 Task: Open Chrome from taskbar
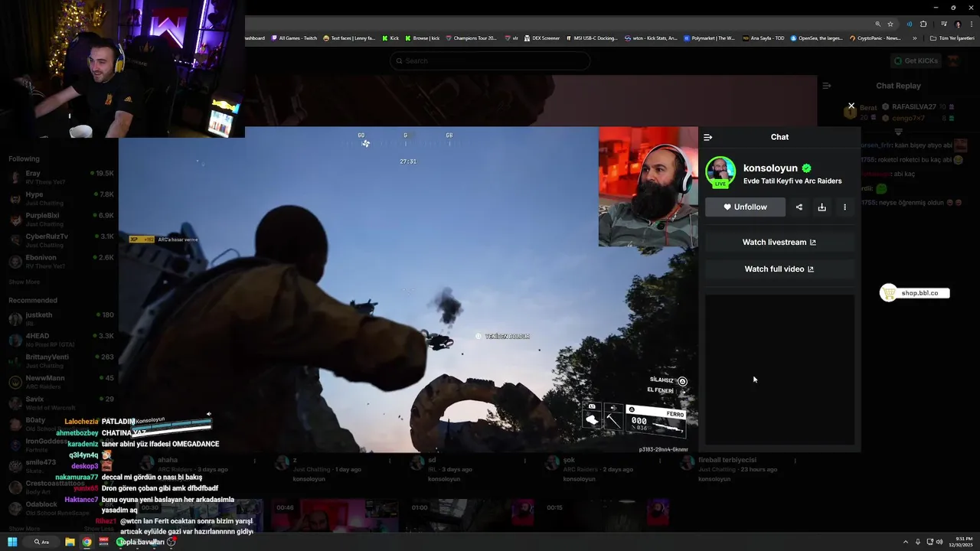[x=87, y=542]
